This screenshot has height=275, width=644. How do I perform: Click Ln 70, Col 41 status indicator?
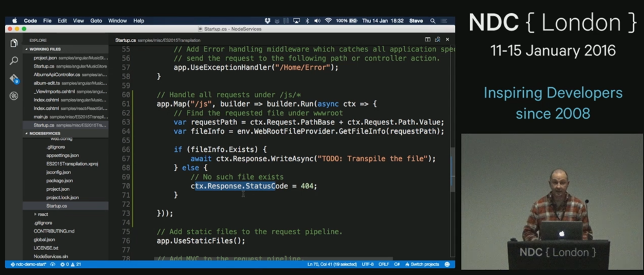(332, 264)
